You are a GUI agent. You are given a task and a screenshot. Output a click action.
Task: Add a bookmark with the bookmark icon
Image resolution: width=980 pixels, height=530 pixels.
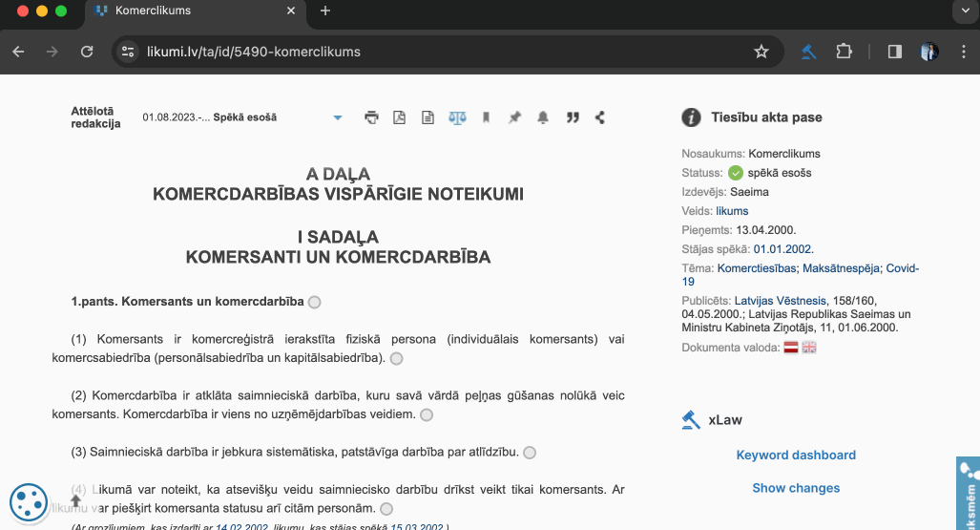pyautogui.click(x=486, y=117)
